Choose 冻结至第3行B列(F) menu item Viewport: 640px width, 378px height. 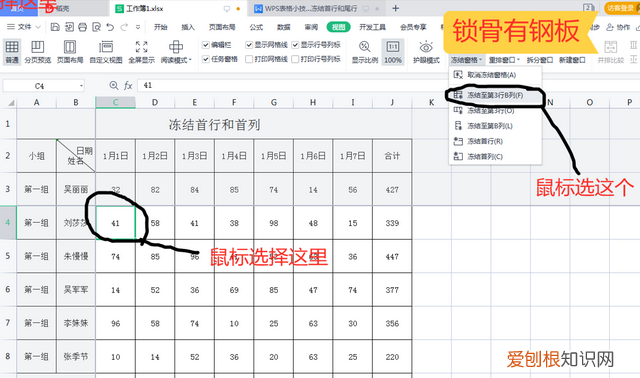pyautogui.click(x=495, y=95)
